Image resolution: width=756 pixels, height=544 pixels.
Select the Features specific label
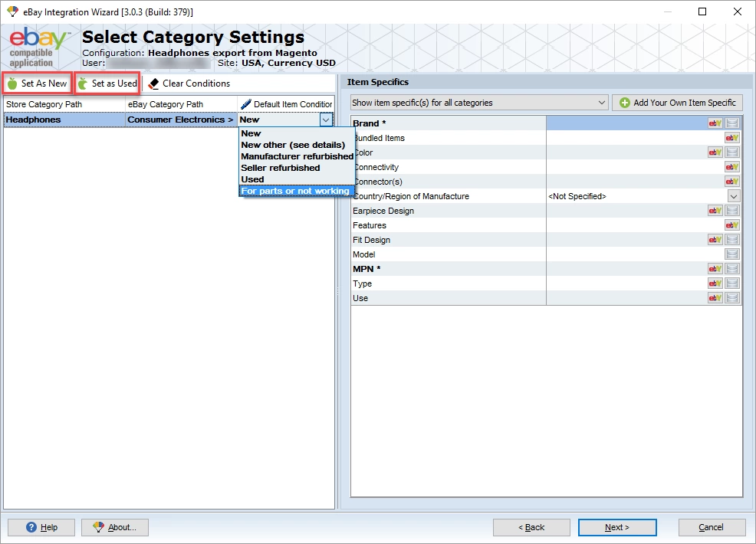point(370,225)
